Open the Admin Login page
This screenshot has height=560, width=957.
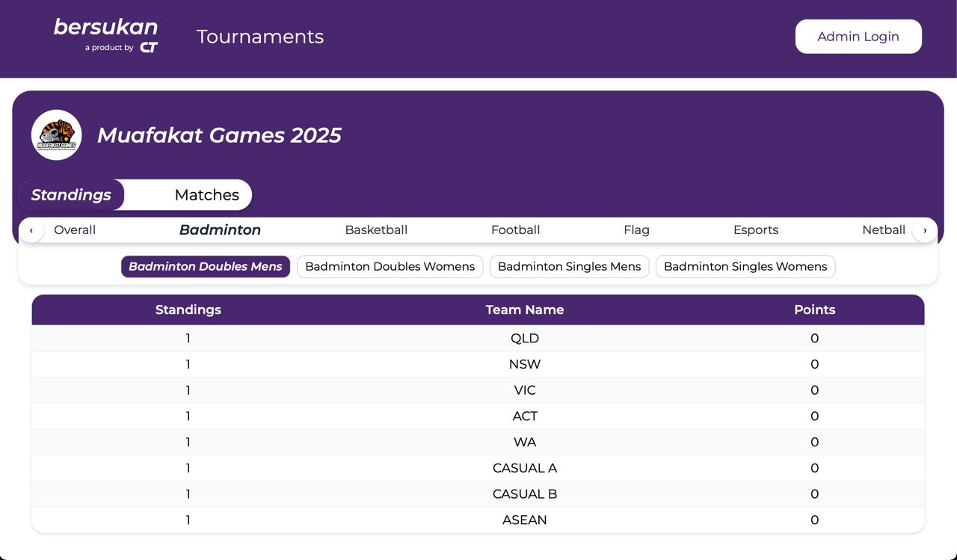pos(858,37)
